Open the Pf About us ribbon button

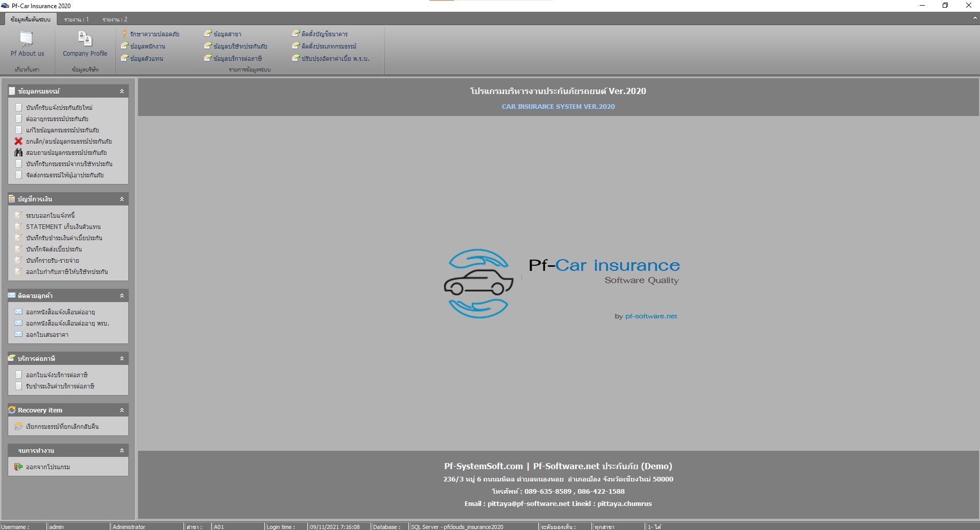click(27, 44)
